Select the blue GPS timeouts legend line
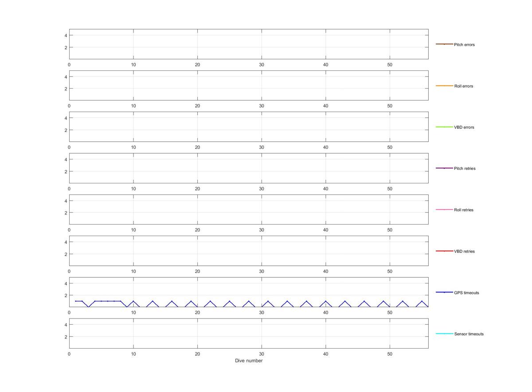 pos(444,292)
